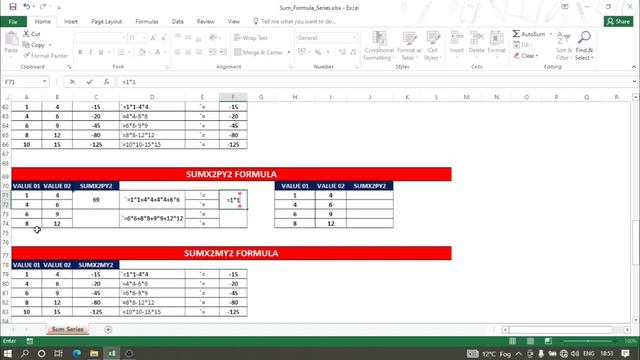Open Format as Table gallery
The width and height of the screenshot is (640, 360).
point(409,46)
